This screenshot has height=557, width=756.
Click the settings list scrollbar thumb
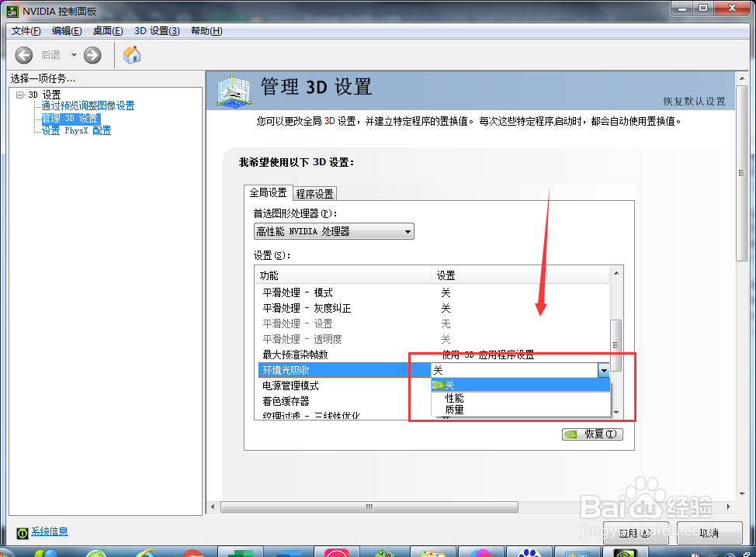click(x=616, y=345)
